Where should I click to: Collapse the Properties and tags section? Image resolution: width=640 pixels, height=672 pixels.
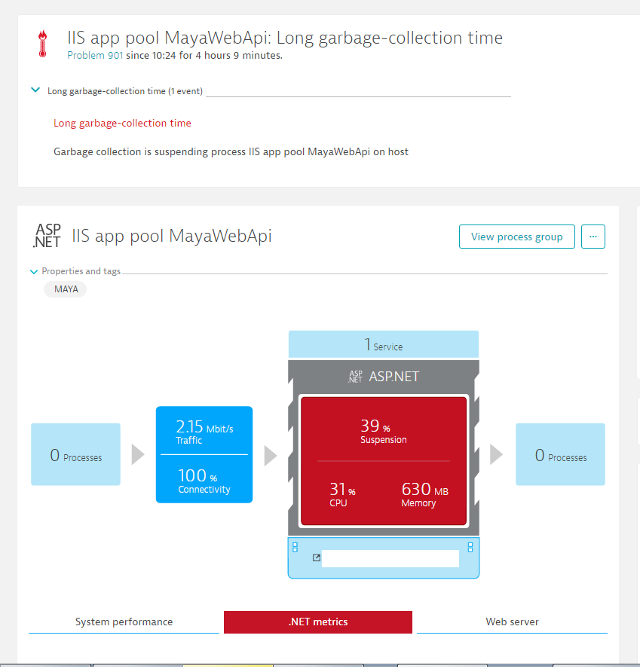pyautogui.click(x=33, y=272)
